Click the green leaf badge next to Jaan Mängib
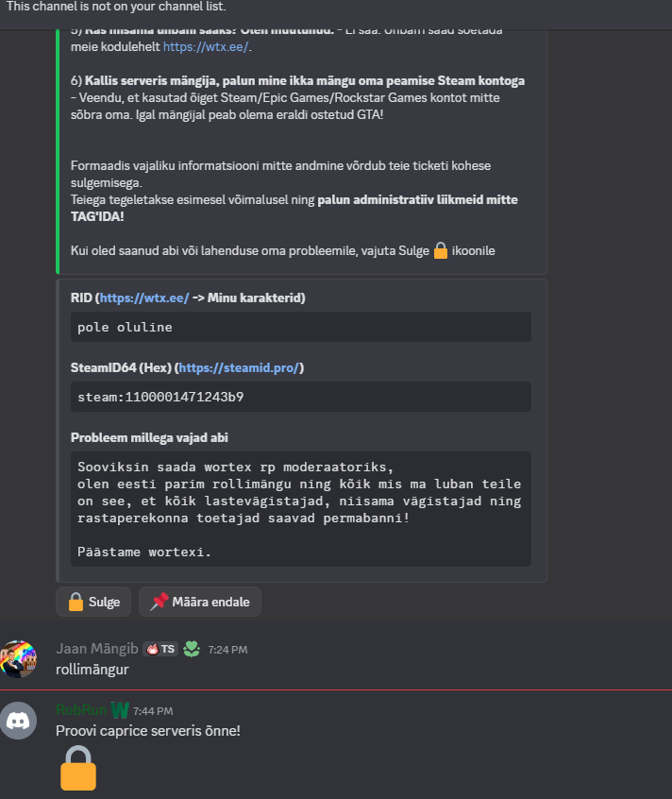 (x=192, y=649)
